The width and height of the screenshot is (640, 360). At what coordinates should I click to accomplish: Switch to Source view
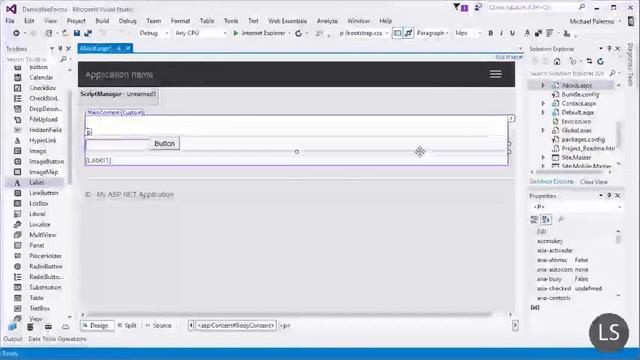pos(159,325)
